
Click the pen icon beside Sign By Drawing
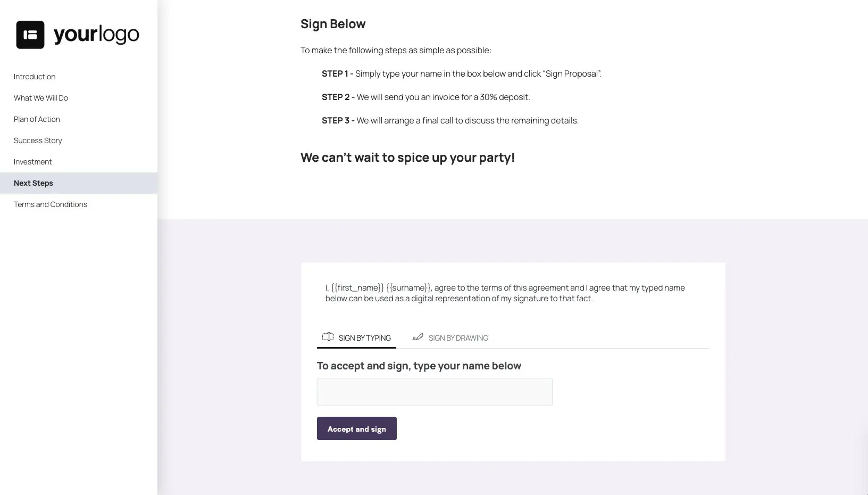(x=418, y=337)
